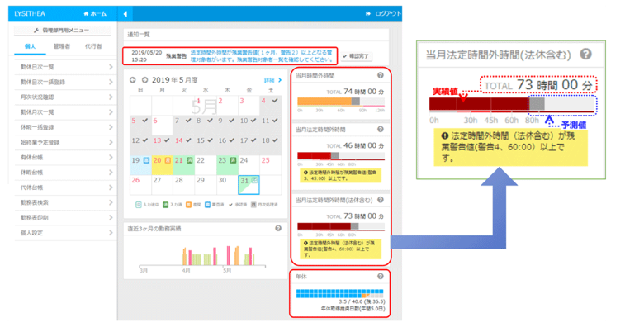Click the help icon in enlarged callout panel
644x327 pixels.
(586, 54)
